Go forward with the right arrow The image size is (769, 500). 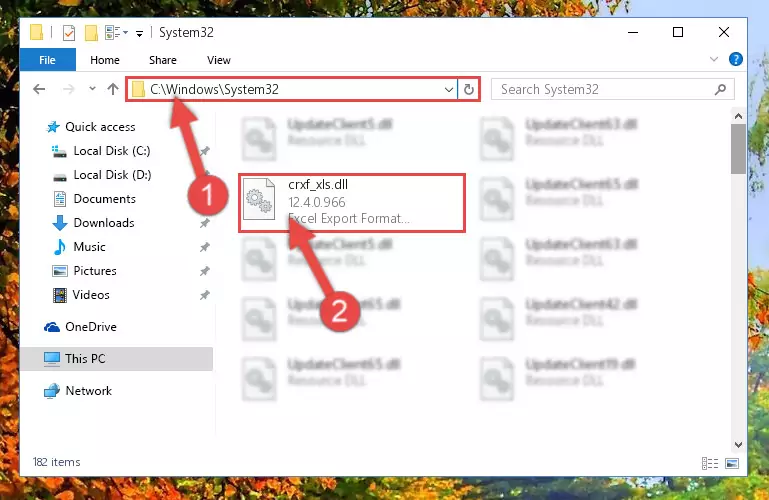[69, 89]
